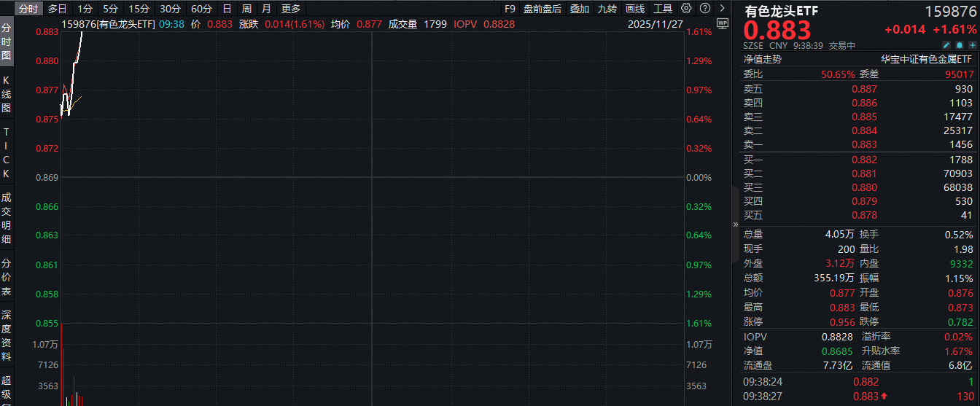Click the pencil note icon beside 交易中
980x406 pixels.
tap(945, 45)
